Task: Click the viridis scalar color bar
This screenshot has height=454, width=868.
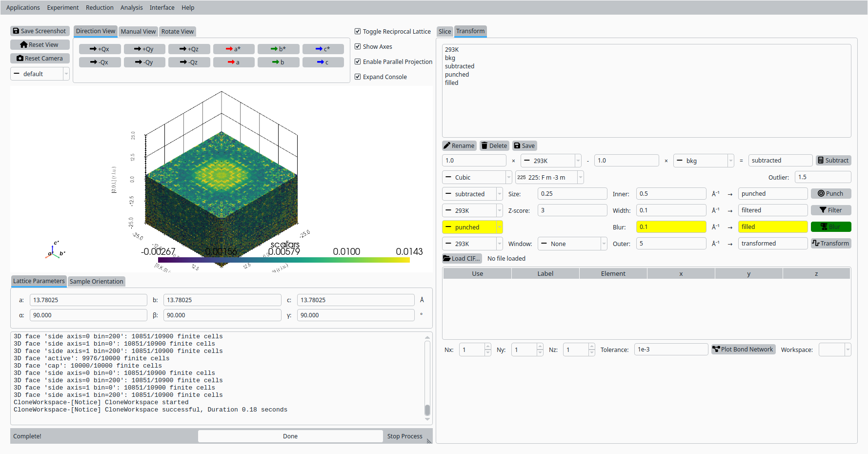Action: coord(284,260)
